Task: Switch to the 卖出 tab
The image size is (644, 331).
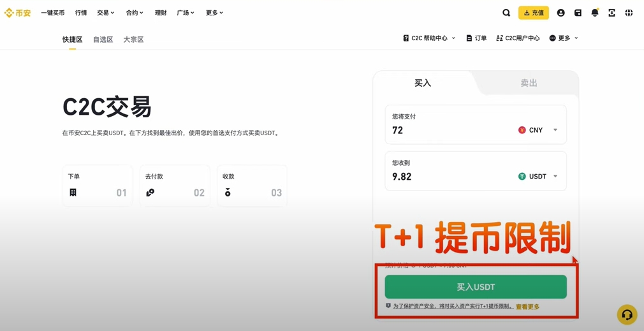Action: point(529,83)
